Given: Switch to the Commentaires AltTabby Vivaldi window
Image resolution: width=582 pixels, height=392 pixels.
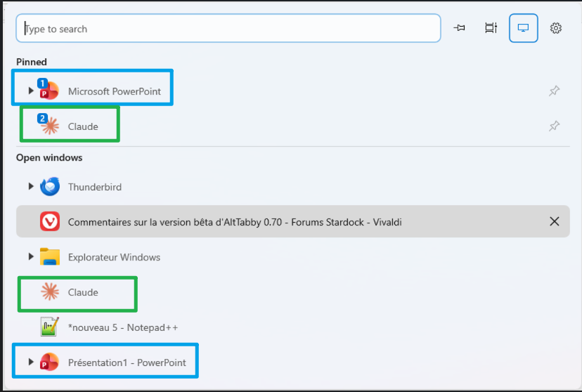Looking at the screenshot, I should tap(293, 221).
